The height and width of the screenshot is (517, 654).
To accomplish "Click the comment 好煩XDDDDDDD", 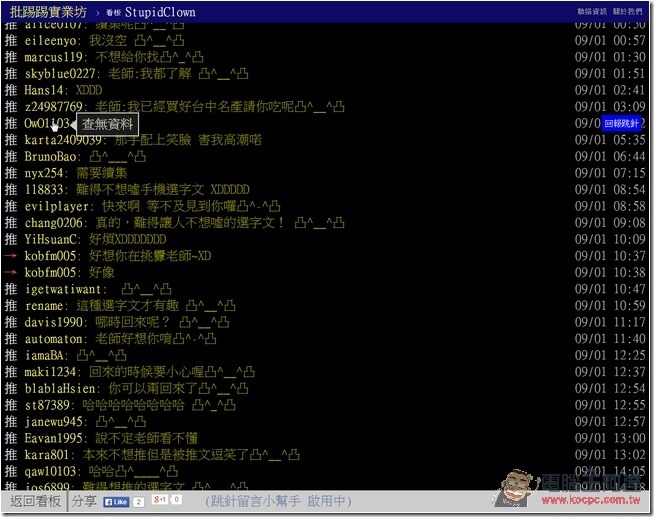I will [x=128, y=239].
